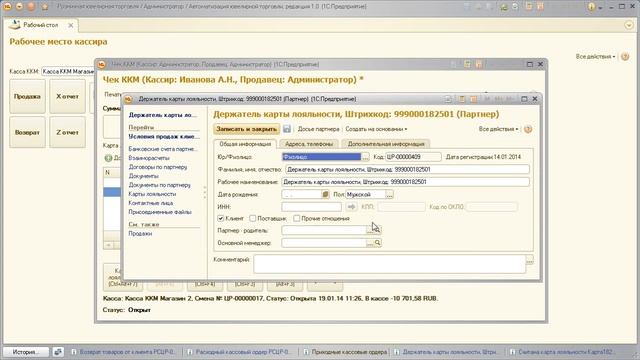Click the Рабочее наименование input field
Image resolution: width=640 pixels, height=360 pixels.
click(x=405, y=182)
